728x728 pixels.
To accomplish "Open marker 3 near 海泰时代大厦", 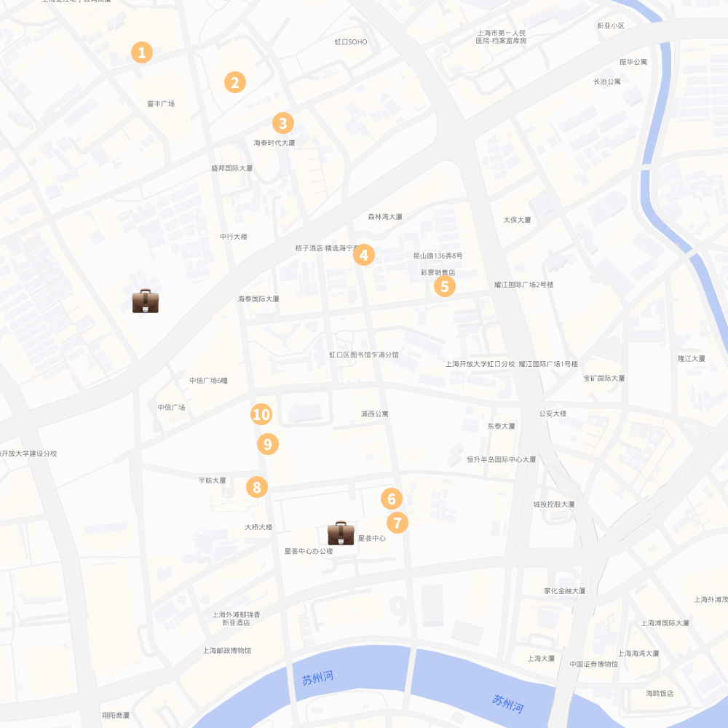I will (x=282, y=123).
